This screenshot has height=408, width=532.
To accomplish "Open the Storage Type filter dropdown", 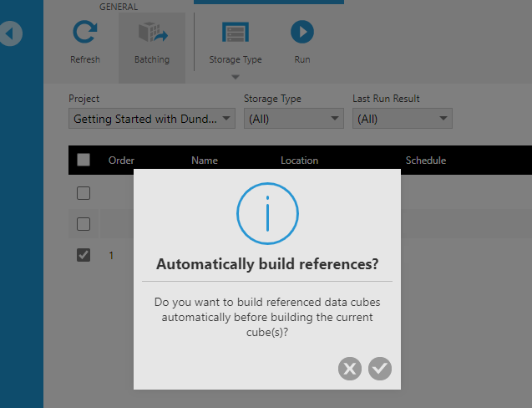I will pos(294,119).
